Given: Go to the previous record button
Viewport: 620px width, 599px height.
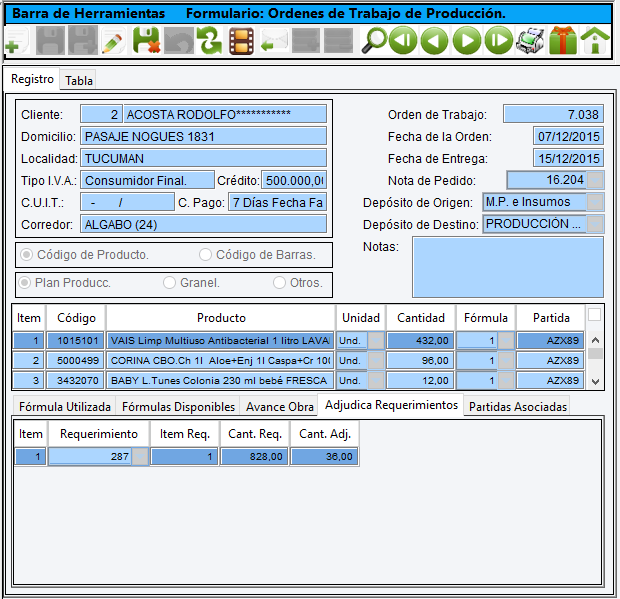Looking at the screenshot, I should click(x=435, y=40).
